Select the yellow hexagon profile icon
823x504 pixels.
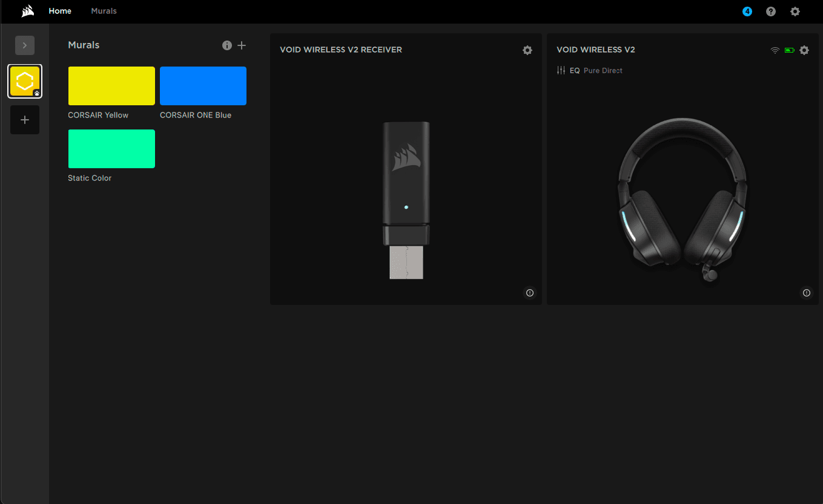25,81
